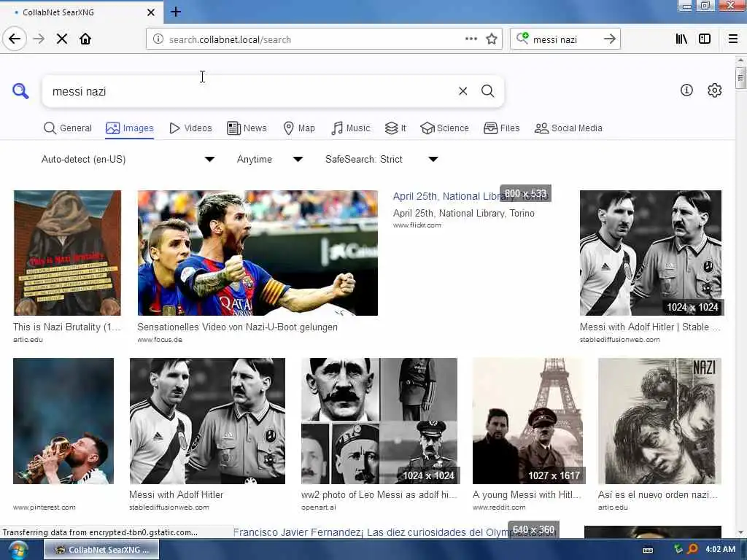The height and width of the screenshot is (560, 747).
Task: Select the Images category tab
Action: [x=130, y=128]
